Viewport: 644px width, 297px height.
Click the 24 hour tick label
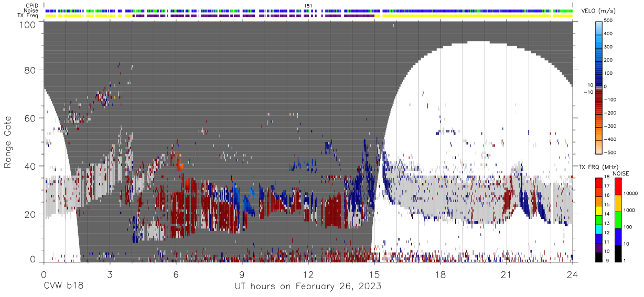pos(573,274)
